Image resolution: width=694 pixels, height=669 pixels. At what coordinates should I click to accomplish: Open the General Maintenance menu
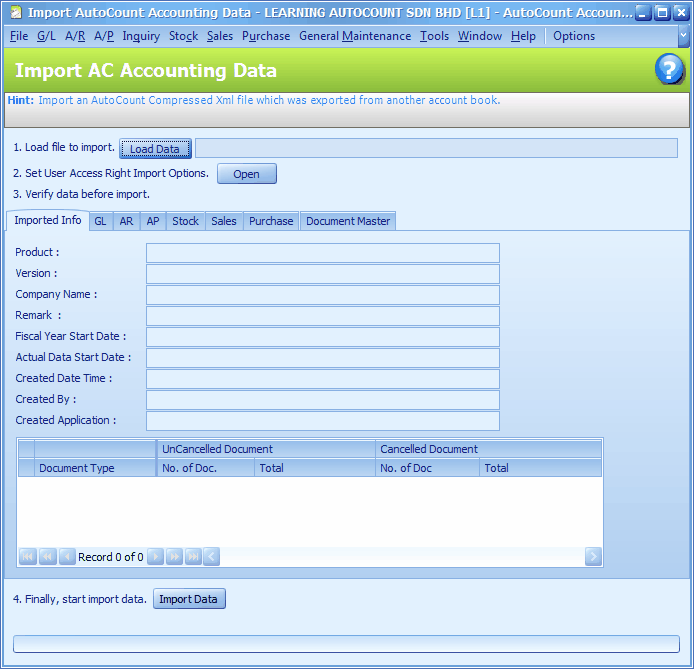tap(355, 36)
